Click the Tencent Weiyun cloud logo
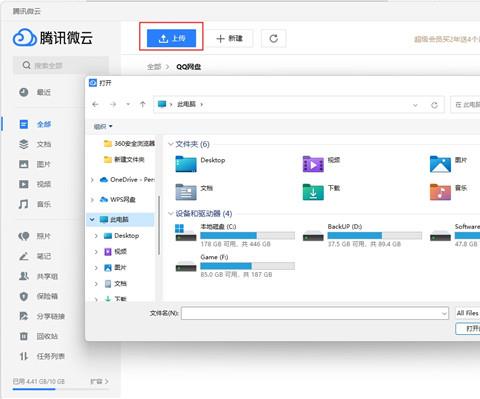The image size is (480, 399). pos(24,37)
